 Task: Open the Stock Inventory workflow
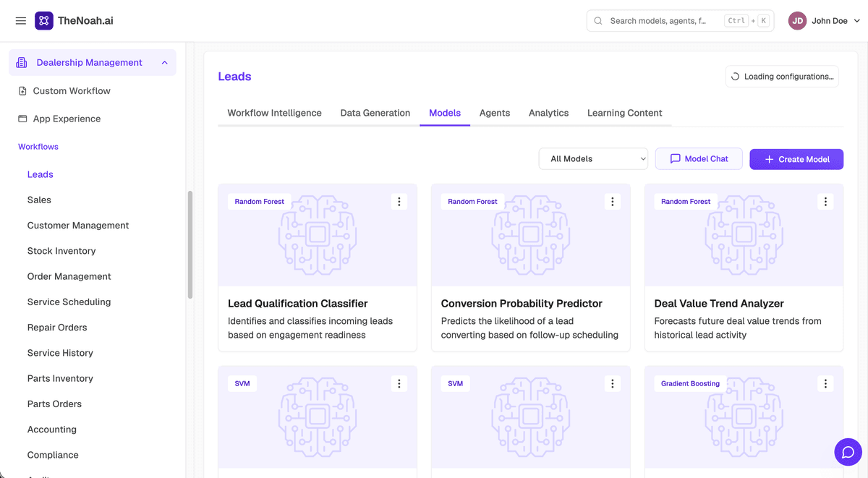61,251
